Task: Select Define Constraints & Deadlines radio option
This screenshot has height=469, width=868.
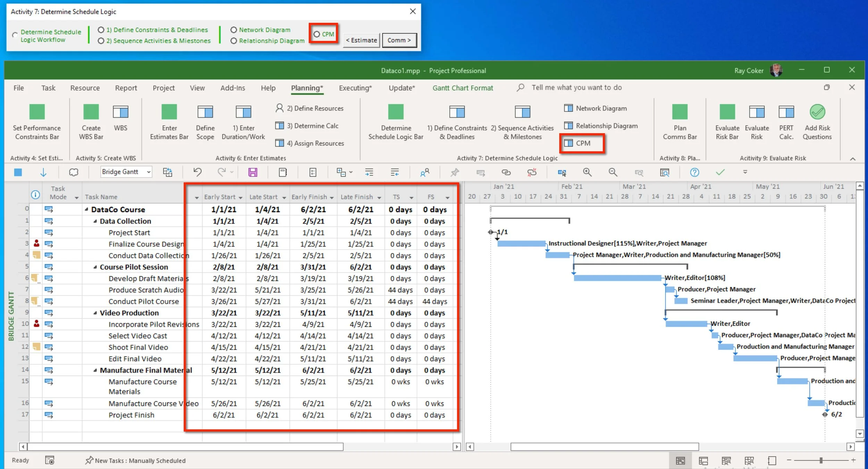Action: [x=101, y=30]
